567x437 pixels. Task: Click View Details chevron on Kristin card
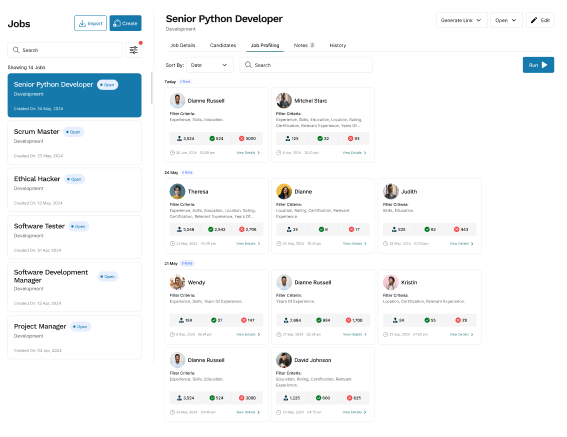(x=472, y=334)
